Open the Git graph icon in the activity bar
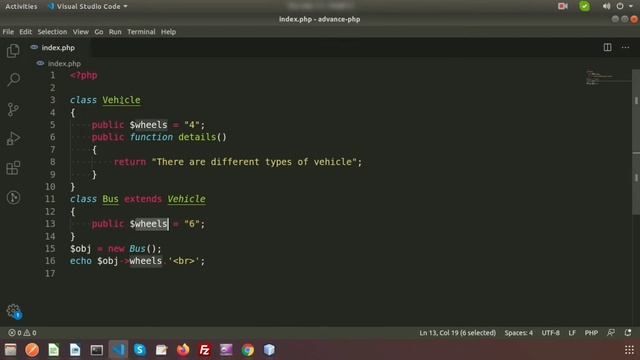The height and width of the screenshot is (360, 640). pos(13,198)
